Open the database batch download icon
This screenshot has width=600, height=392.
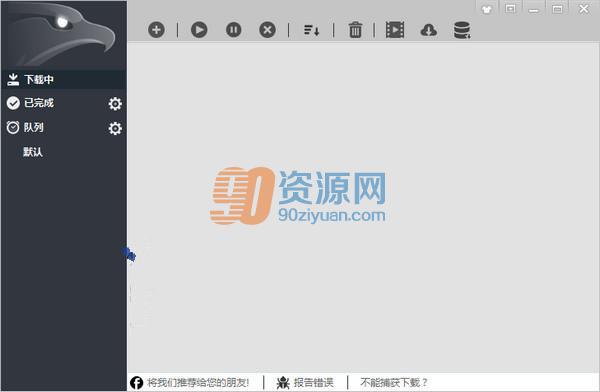[462, 30]
